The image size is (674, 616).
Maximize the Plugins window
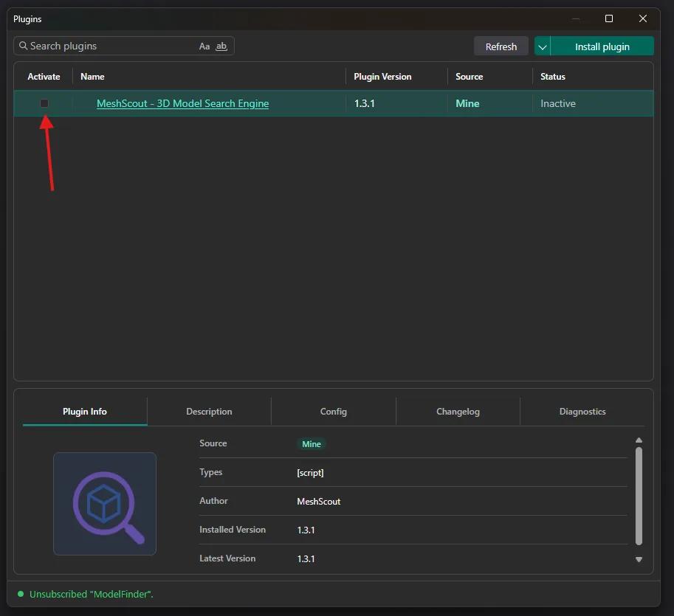(608, 18)
